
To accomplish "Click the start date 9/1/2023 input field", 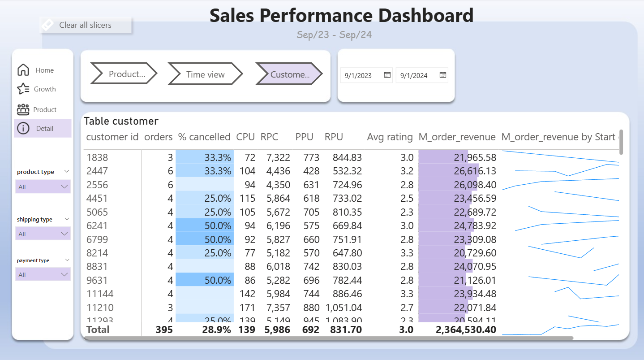I will click(x=361, y=75).
